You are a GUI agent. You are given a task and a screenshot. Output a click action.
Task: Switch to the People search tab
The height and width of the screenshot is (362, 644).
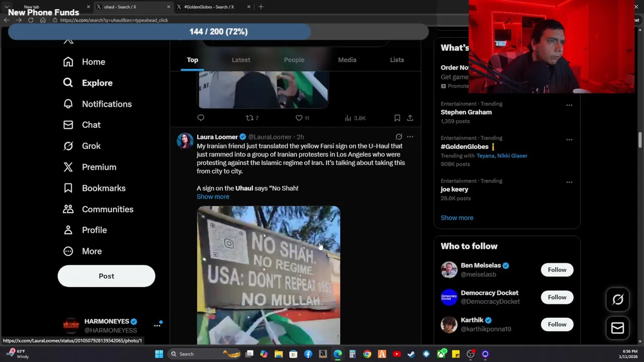294,60
